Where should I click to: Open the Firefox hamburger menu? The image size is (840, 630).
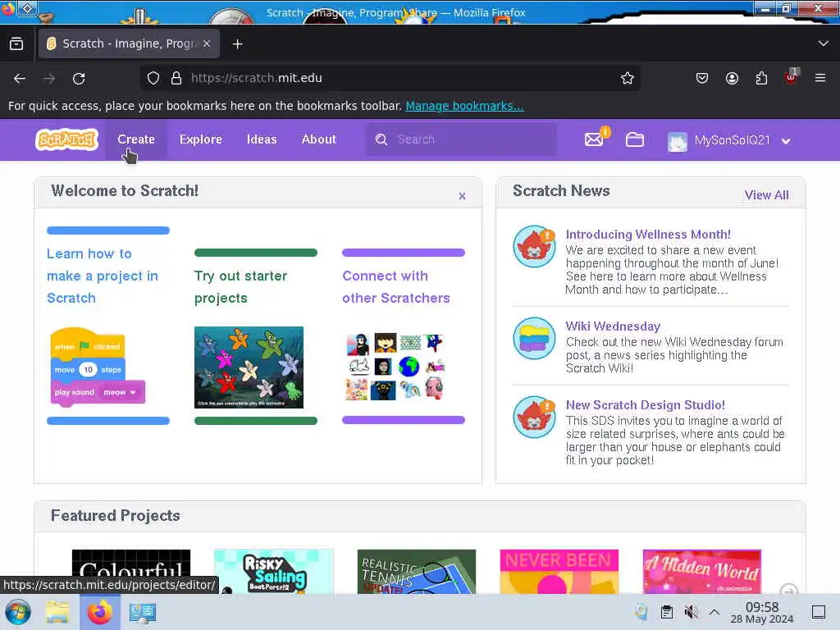(x=820, y=78)
